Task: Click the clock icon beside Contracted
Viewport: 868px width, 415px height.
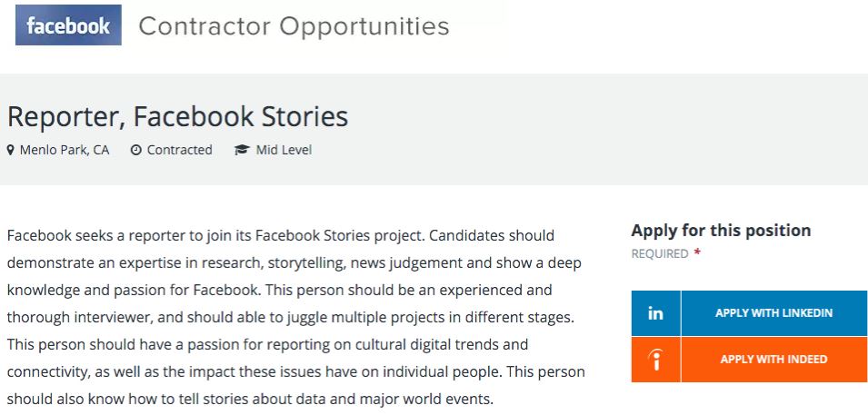Action: pos(136,150)
